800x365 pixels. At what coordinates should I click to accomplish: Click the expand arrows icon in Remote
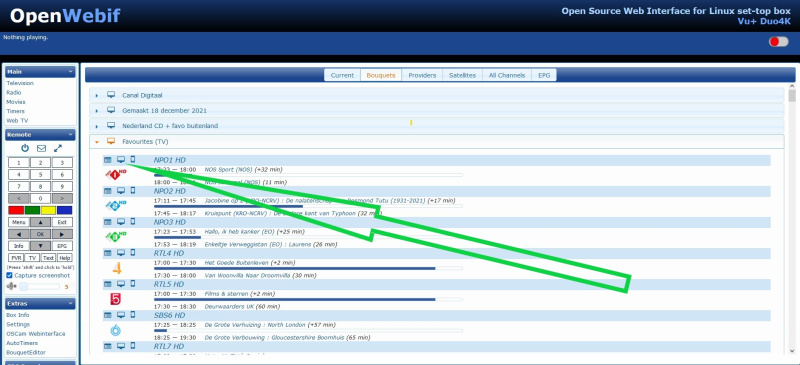[58, 148]
